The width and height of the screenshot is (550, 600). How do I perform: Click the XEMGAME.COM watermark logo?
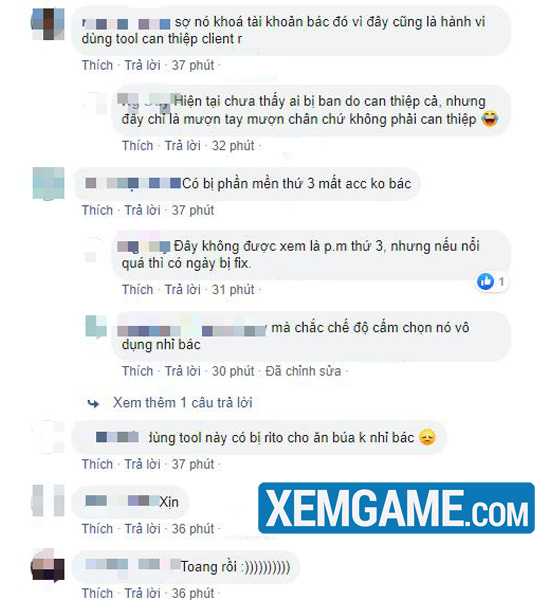pos(396,508)
